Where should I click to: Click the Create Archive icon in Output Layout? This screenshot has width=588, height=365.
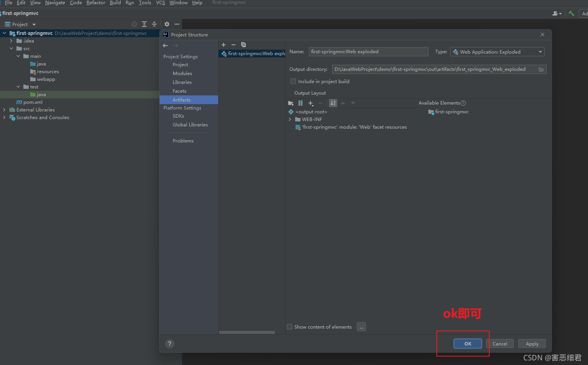click(301, 103)
